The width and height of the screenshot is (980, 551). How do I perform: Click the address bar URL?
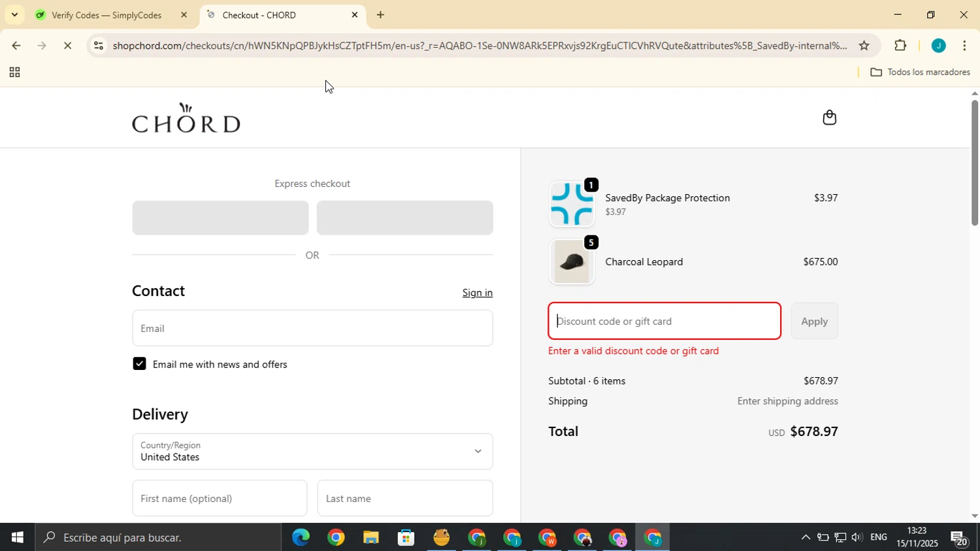[480, 46]
